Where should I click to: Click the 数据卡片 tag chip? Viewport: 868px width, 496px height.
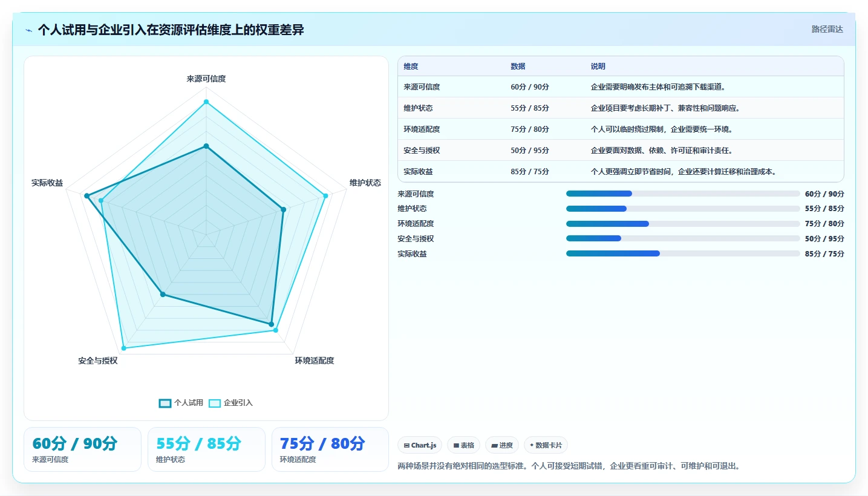point(546,445)
